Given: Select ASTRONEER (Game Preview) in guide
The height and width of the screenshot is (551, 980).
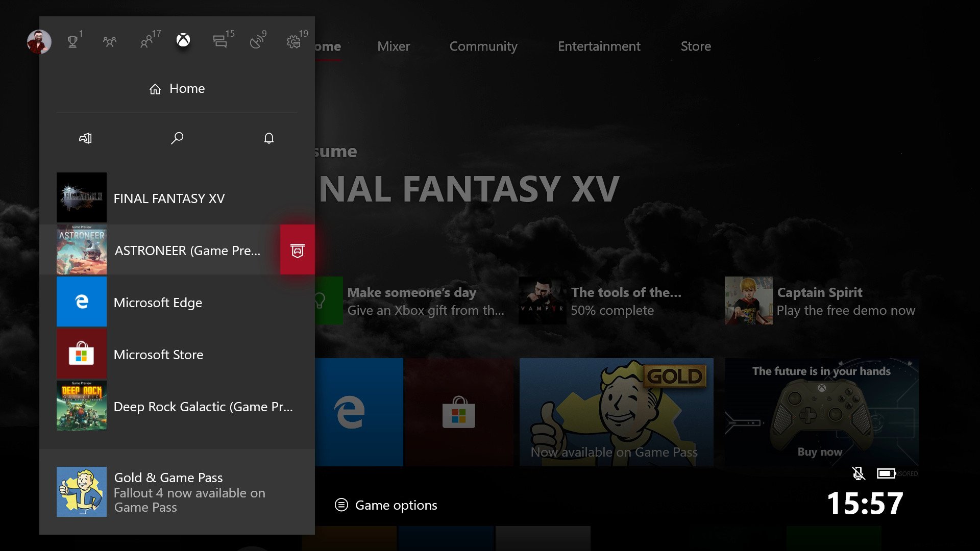Looking at the screenshot, I should 159,250.
